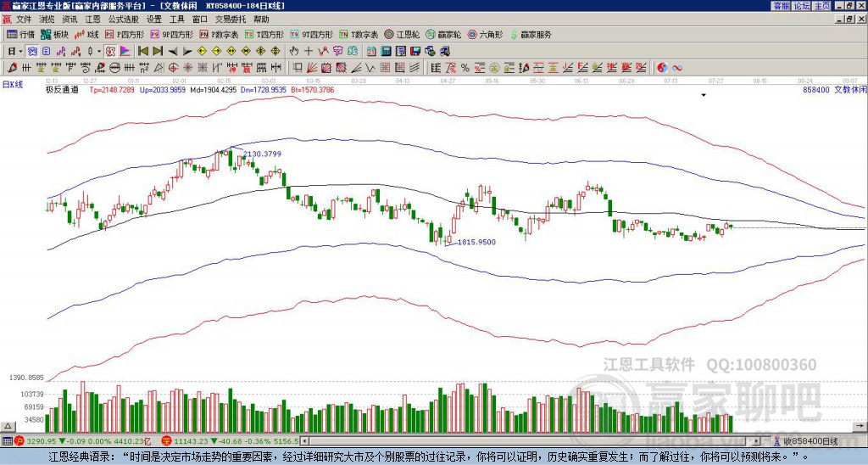Click the black right arrow icon
This screenshot has height=465, width=868.
pos(187,51)
